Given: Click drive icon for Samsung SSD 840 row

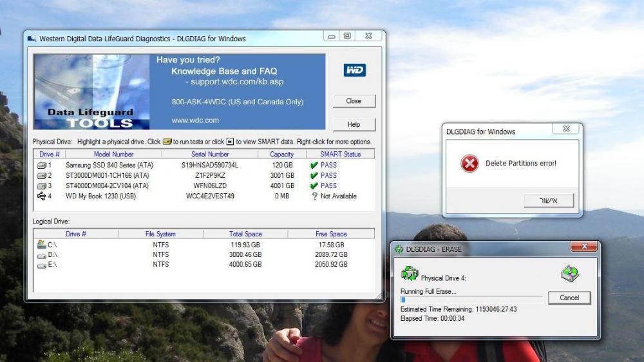Looking at the screenshot, I should [x=41, y=165].
